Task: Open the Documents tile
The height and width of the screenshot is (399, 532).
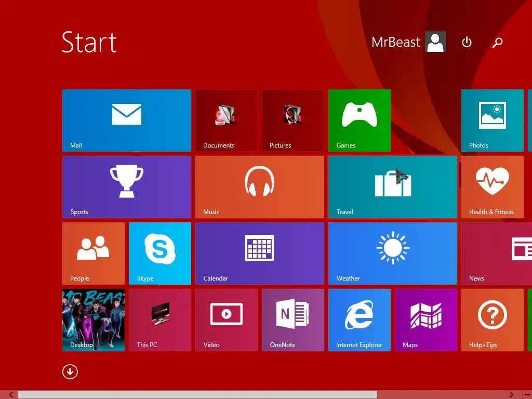Action: pos(227,121)
